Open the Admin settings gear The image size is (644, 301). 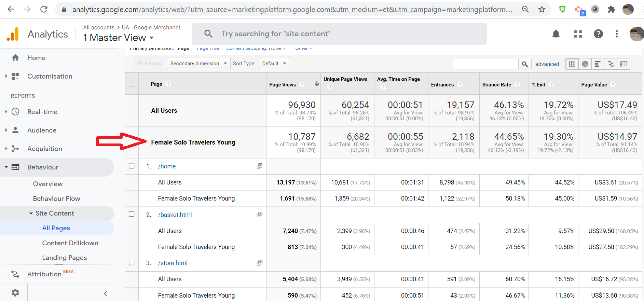click(x=15, y=293)
